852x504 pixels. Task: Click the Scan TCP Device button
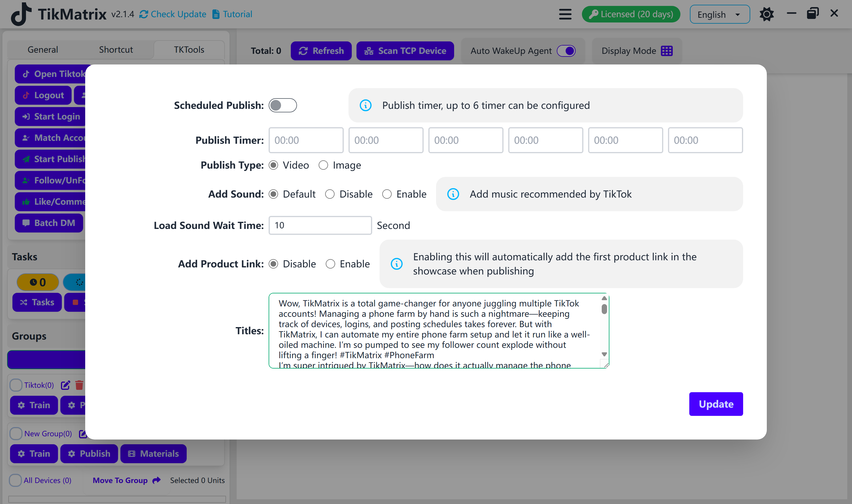point(405,51)
